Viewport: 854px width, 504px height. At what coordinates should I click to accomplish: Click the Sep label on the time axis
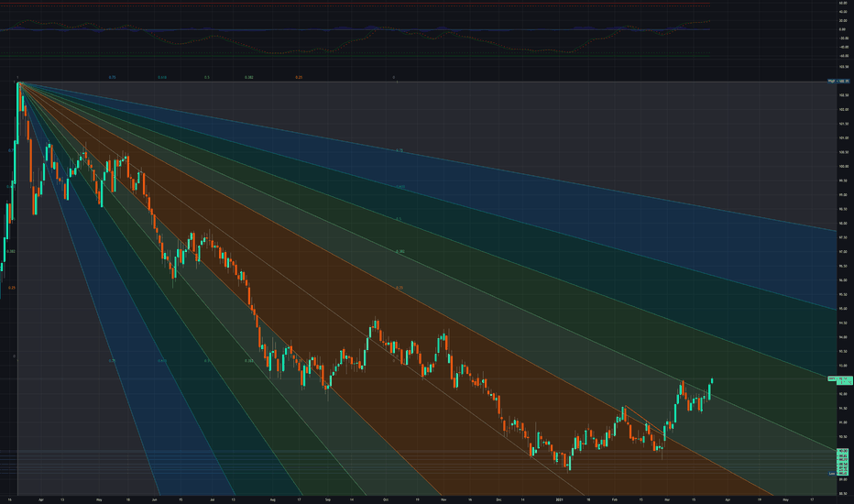328,499
